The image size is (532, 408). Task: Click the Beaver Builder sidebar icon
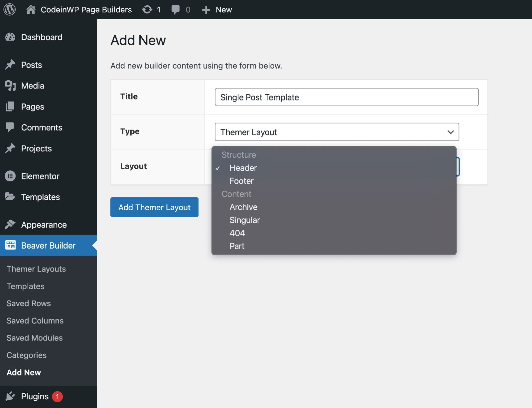[x=10, y=245]
